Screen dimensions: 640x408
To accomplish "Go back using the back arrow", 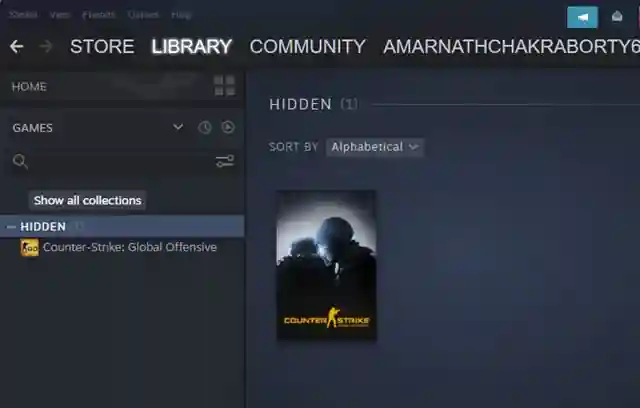I will (16, 47).
